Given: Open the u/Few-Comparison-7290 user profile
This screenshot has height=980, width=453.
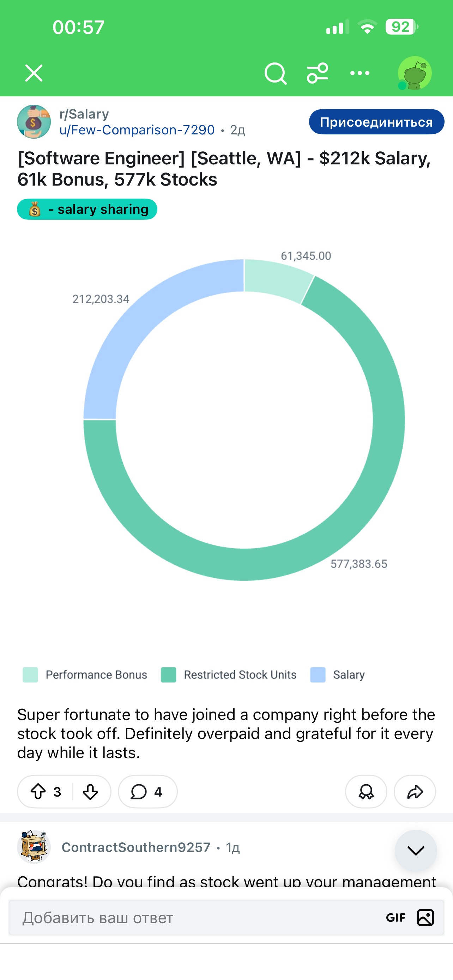Looking at the screenshot, I should [x=137, y=130].
